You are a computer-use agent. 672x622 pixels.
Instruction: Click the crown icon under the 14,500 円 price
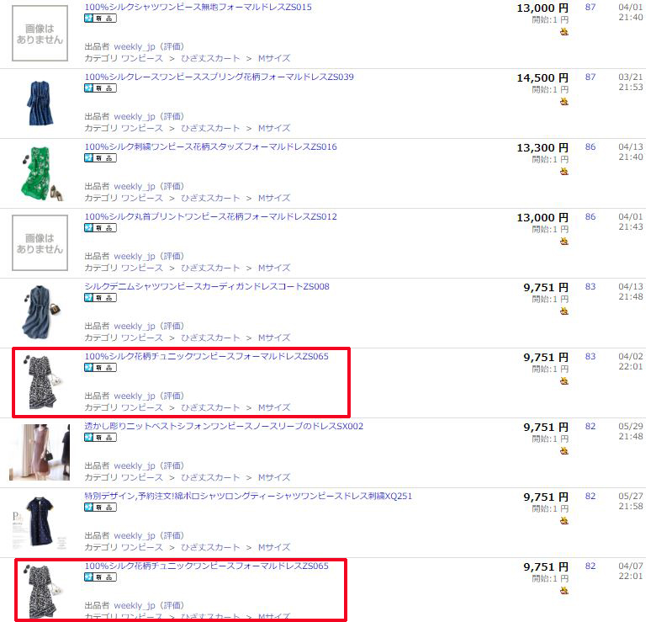pyautogui.click(x=564, y=102)
